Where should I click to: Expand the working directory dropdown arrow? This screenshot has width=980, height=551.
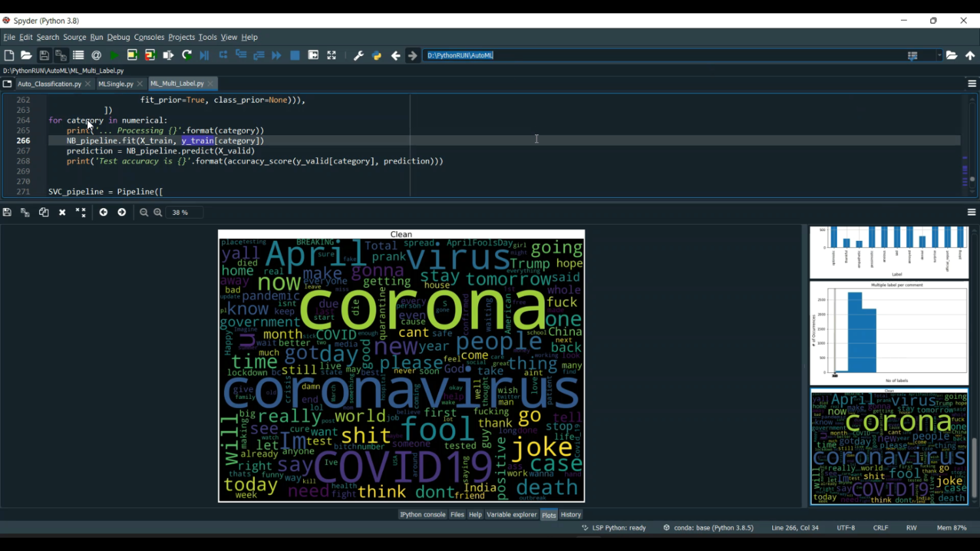tap(939, 55)
